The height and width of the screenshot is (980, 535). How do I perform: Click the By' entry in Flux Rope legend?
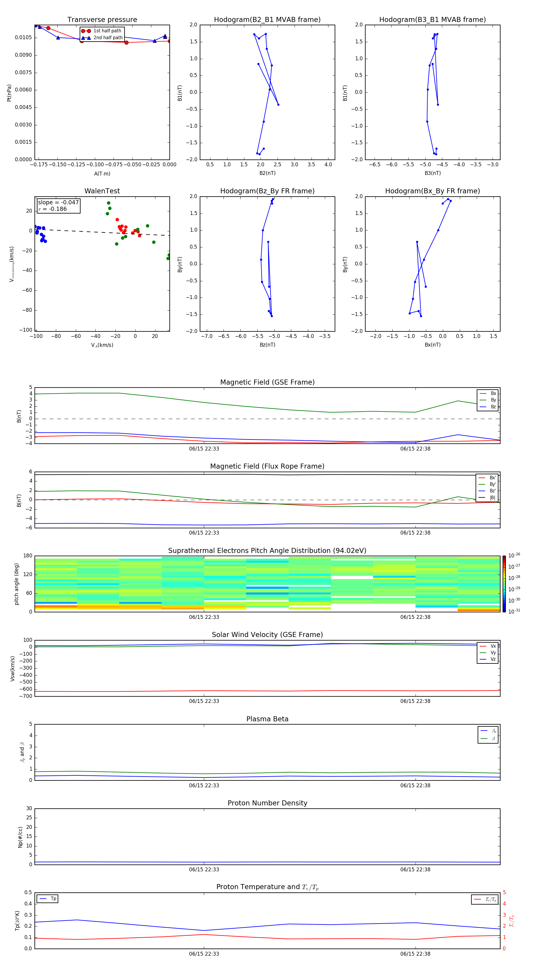[487, 484]
